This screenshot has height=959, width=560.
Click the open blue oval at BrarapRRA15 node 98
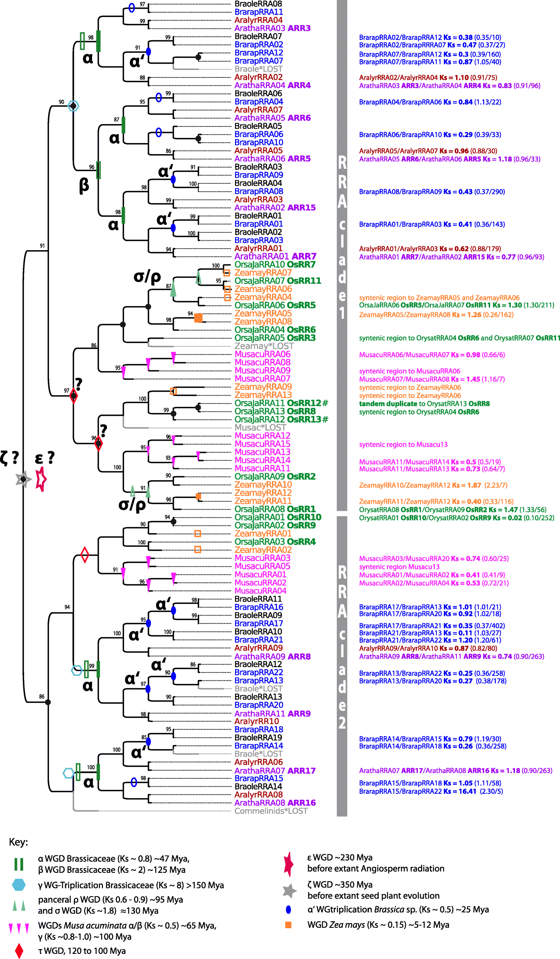pyautogui.click(x=134, y=782)
